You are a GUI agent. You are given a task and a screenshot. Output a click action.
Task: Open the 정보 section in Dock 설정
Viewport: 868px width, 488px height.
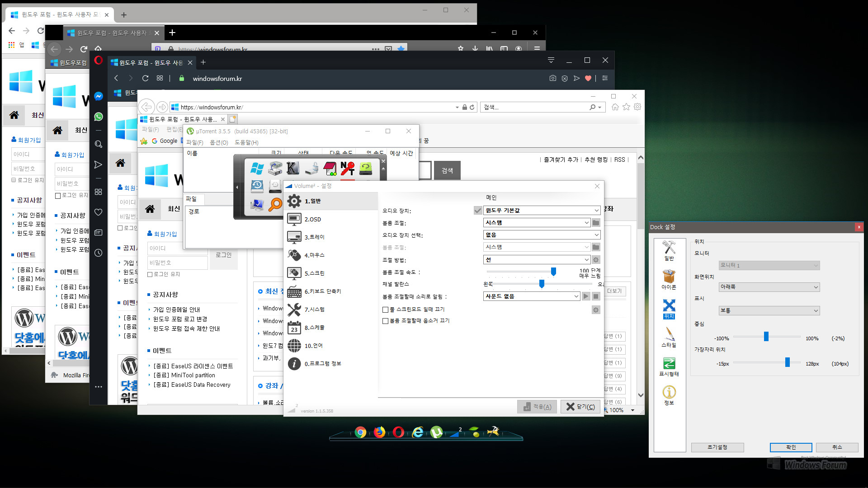669,395
